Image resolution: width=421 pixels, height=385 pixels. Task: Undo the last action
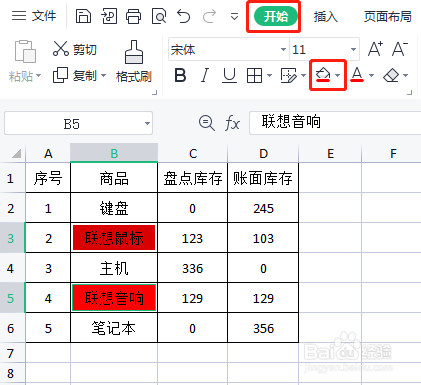point(184,16)
